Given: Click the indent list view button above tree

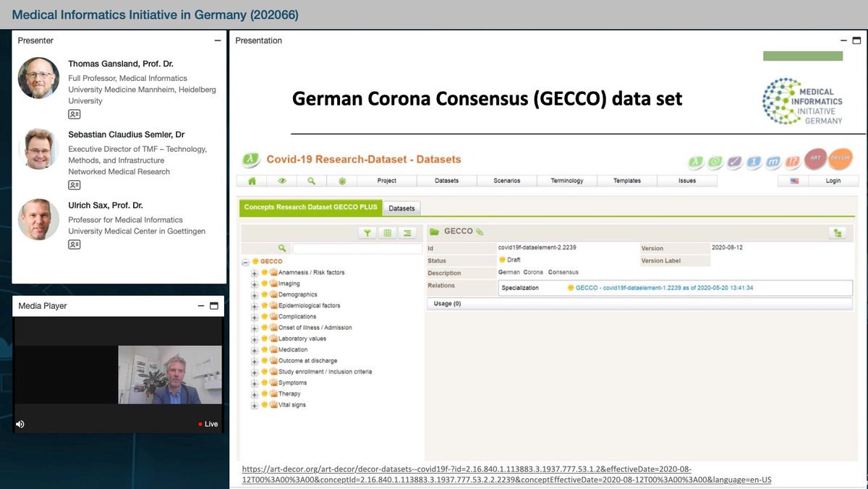Looking at the screenshot, I should click(407, 233).
